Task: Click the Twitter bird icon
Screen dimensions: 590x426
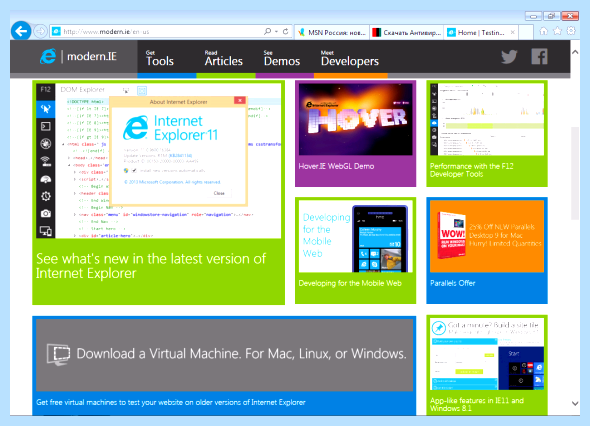Action: coord(509,57)
